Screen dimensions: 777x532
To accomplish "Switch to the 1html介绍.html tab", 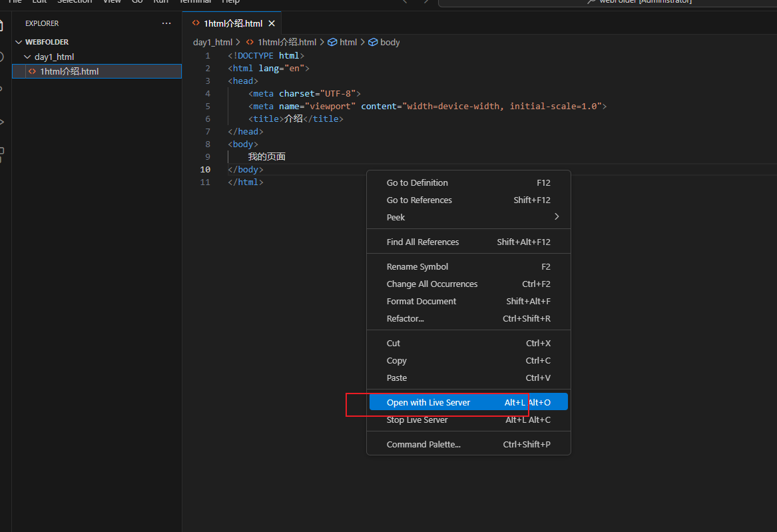I will coord(232,23).
